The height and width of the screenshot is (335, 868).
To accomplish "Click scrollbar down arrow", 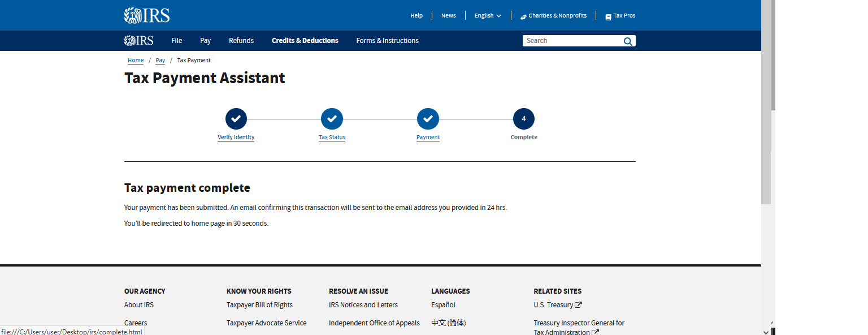I will point(766,332).
